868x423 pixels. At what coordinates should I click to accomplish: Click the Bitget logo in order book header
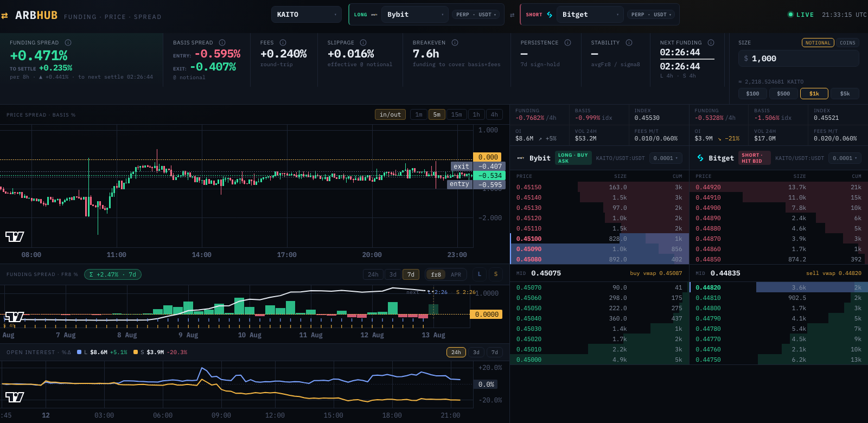(x=700, y=158)
